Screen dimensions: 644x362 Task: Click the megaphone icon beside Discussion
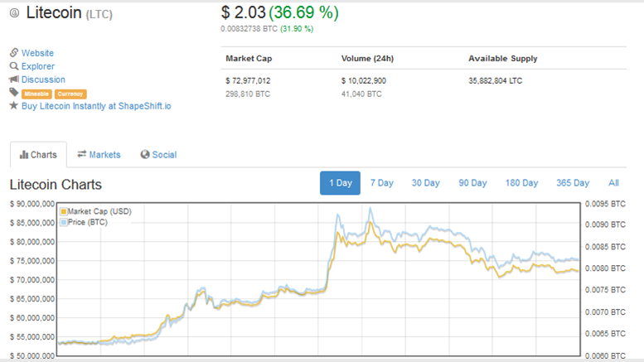tap(14, 79)
